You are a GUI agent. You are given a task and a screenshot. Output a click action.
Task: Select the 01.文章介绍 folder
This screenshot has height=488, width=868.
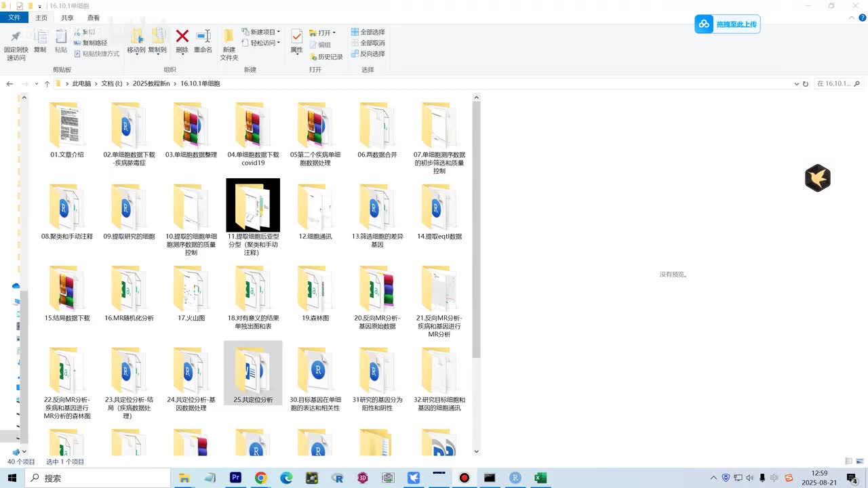click(67, 130)
